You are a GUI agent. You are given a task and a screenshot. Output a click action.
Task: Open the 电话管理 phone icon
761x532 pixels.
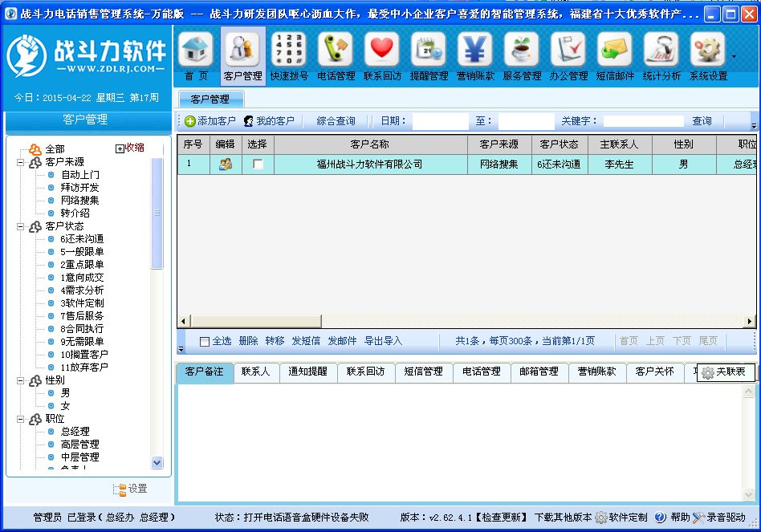point(336,49)
